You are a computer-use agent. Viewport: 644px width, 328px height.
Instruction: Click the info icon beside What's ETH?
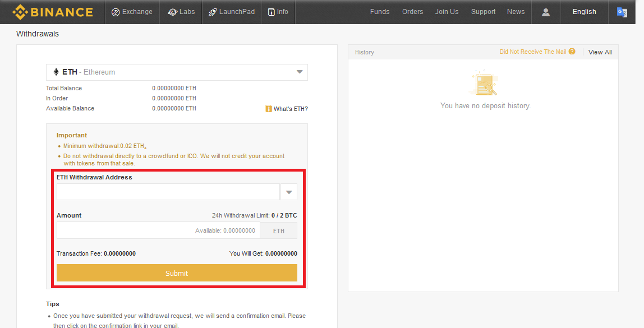(x=269, y=109)
